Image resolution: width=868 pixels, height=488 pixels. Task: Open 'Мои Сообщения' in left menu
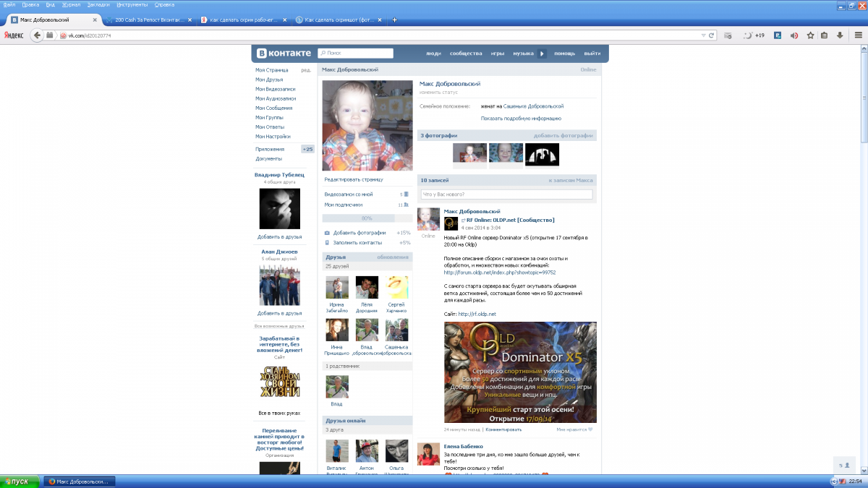click(274, 108)
